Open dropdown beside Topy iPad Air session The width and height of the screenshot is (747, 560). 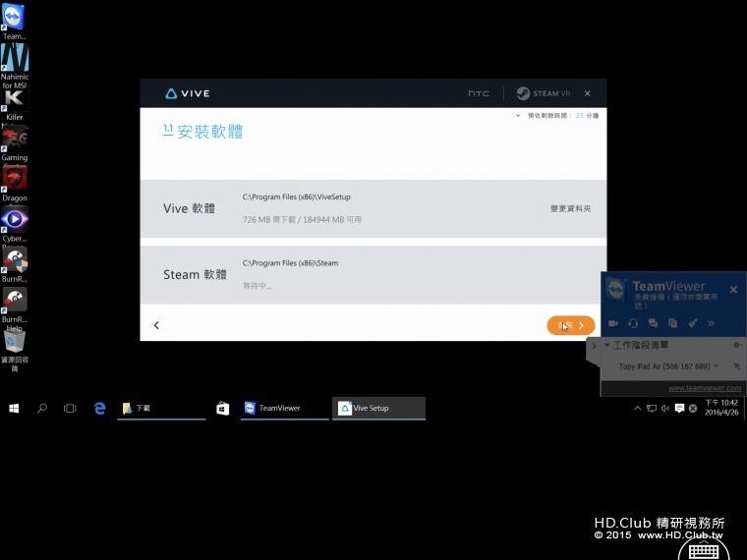pyautogui.click(x=716, y=366)
